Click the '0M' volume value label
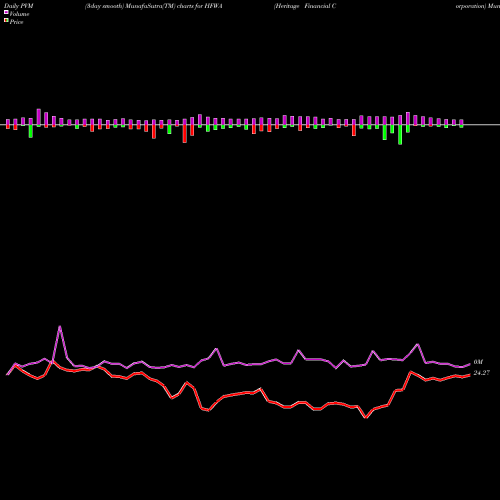This screenshot has width=500, height=500. point(478,362)
